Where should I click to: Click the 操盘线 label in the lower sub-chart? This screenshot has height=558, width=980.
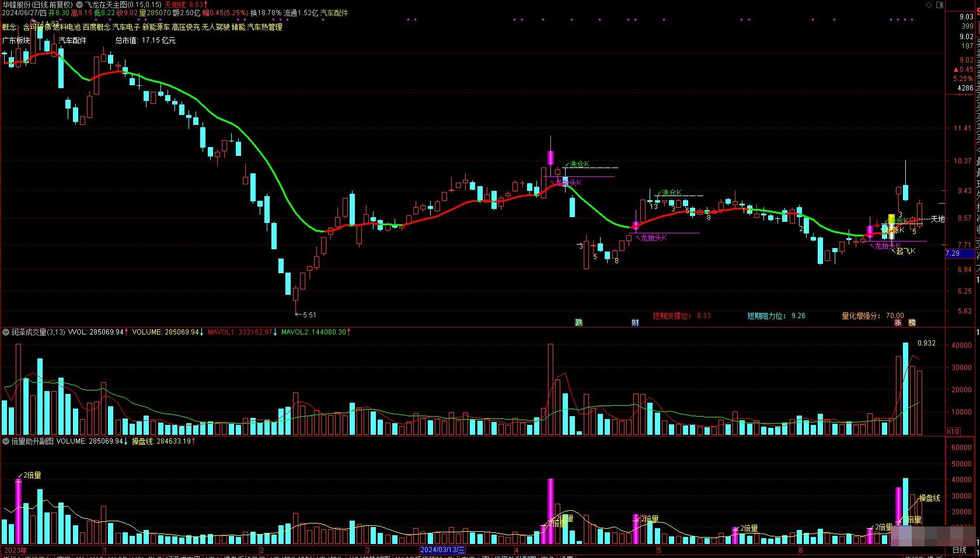[x=930, y=498]
